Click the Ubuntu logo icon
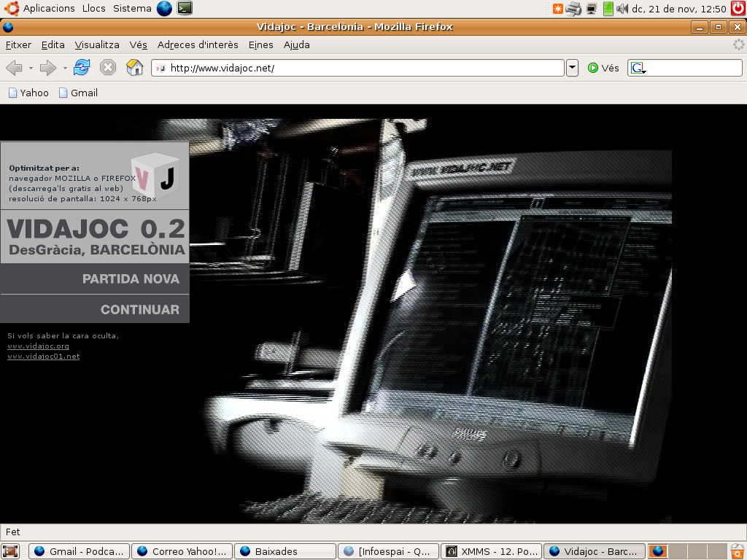This screenshot has width=747, height=560. [12, 8]
